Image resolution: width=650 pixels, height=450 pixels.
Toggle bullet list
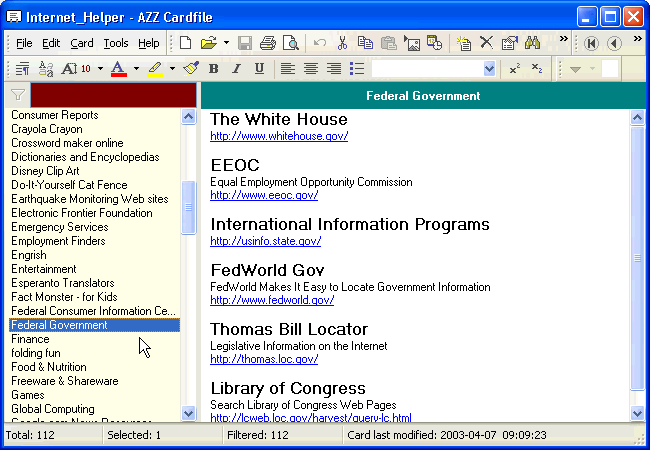[357, 68]
